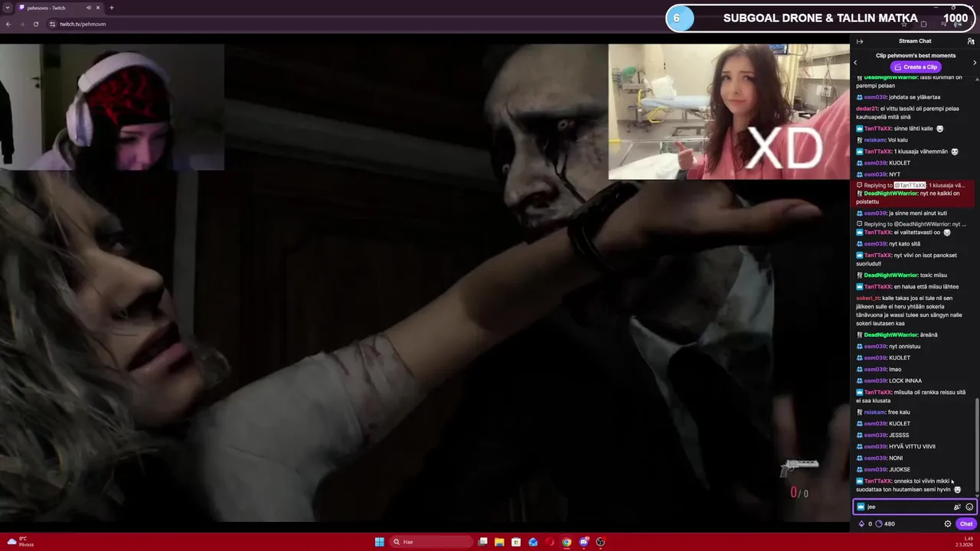Collapse the Stream Chat panel

pyautogui.click(x=860, y=41)
